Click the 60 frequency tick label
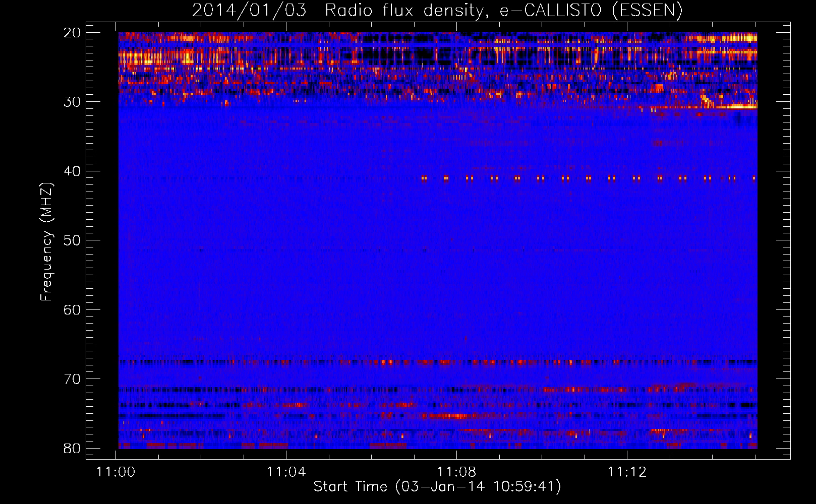This screenshot has width=816, height=504. tap(72, 310)
